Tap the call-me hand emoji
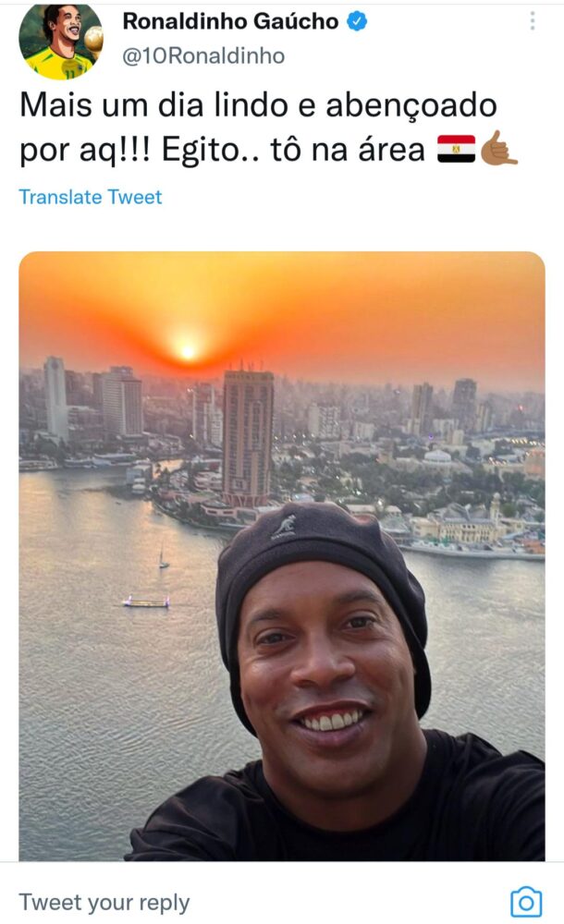 pyautogui.click(x=498, y=147)
